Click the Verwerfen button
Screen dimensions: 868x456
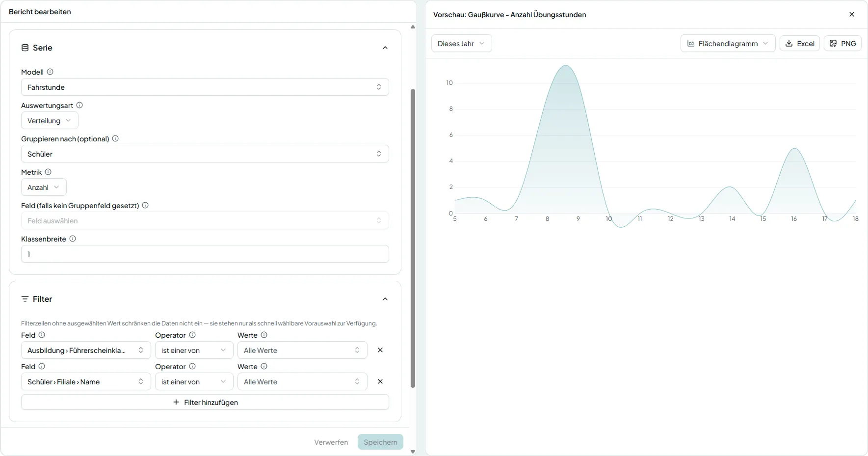click(x=331, y=442)
